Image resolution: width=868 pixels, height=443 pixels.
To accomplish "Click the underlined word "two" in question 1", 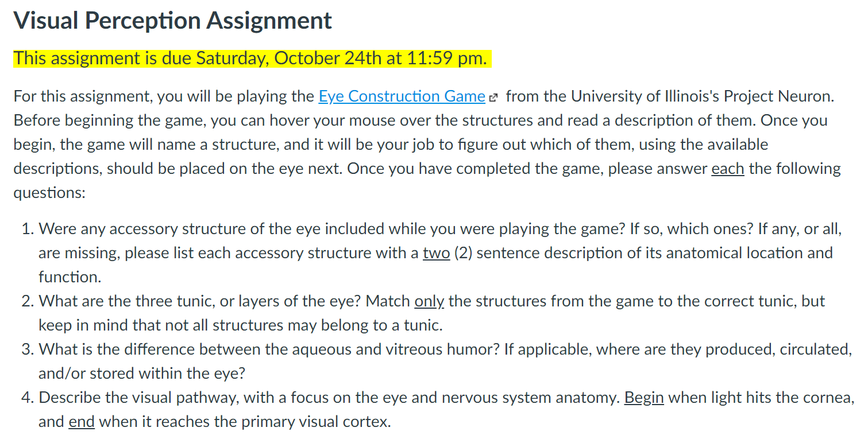I will (x=436, y=253).
